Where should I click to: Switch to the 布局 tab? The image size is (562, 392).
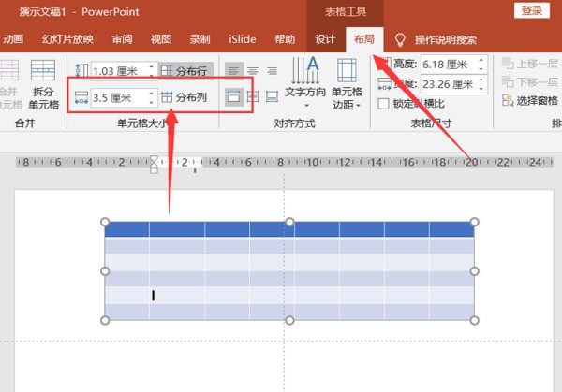click(x=362, y=39)
